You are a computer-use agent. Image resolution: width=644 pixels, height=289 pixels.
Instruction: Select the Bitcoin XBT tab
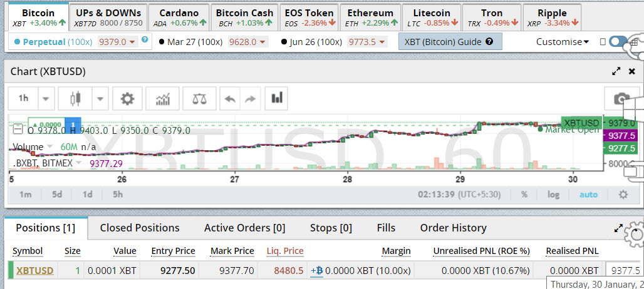38,18
